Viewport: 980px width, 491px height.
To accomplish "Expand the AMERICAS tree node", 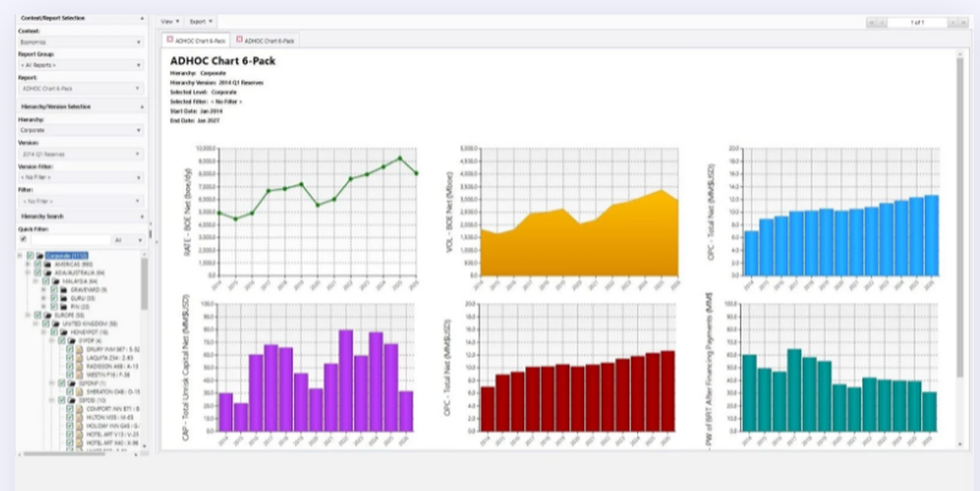I will point(28,265).
